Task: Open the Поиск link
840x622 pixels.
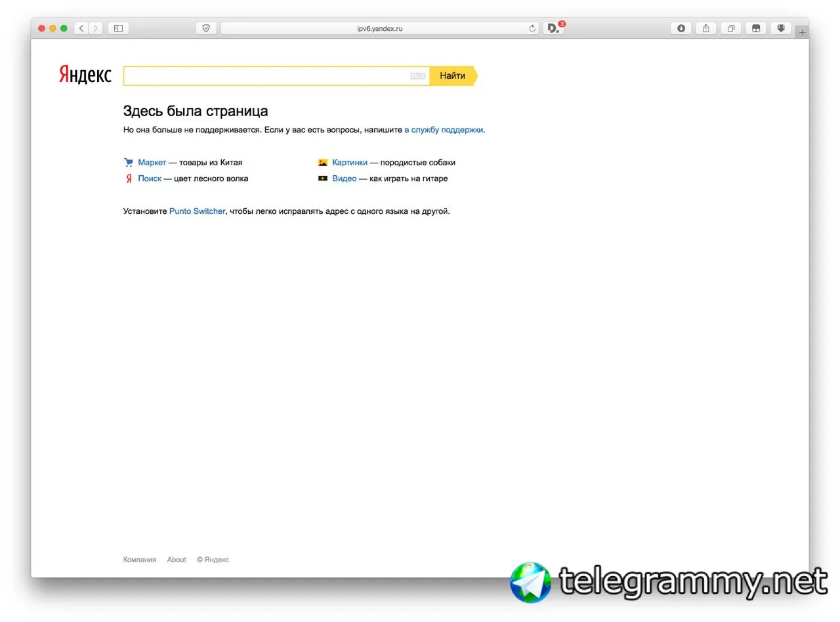Action: tap(150, 178)
